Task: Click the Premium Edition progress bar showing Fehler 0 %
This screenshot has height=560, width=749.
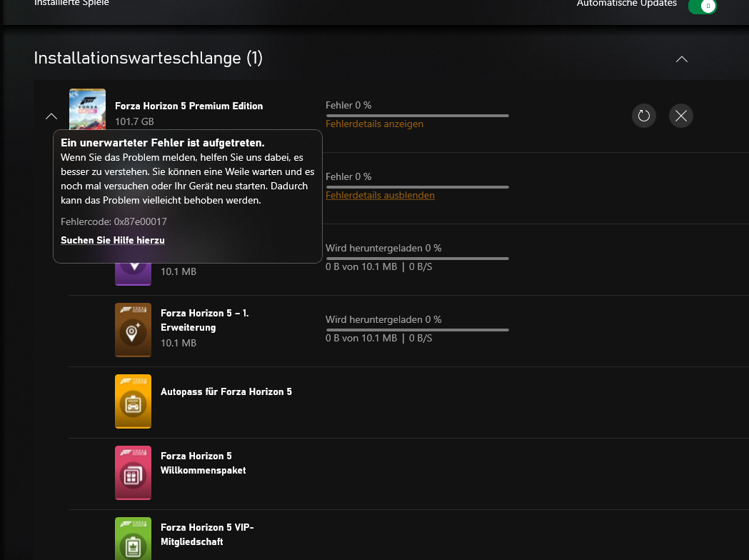Action: click(417, 116)
